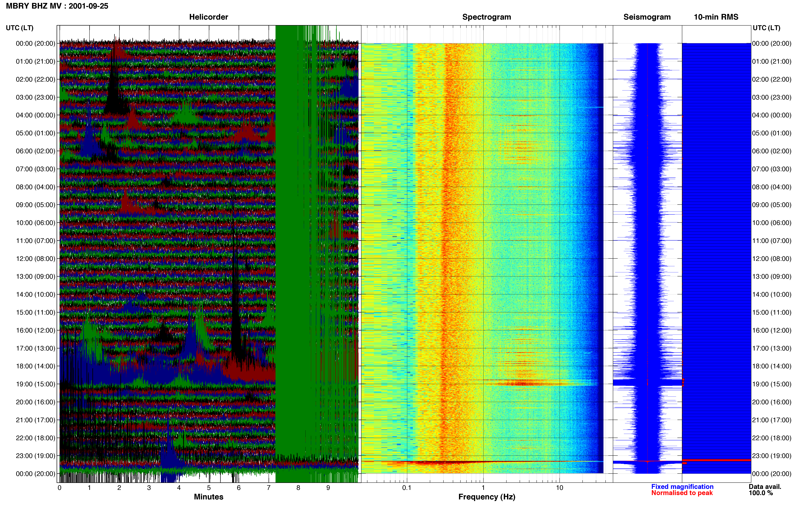
Task: Click '19:00 (15:00)' on Helicorder time axis
Action: pos(36,384)
